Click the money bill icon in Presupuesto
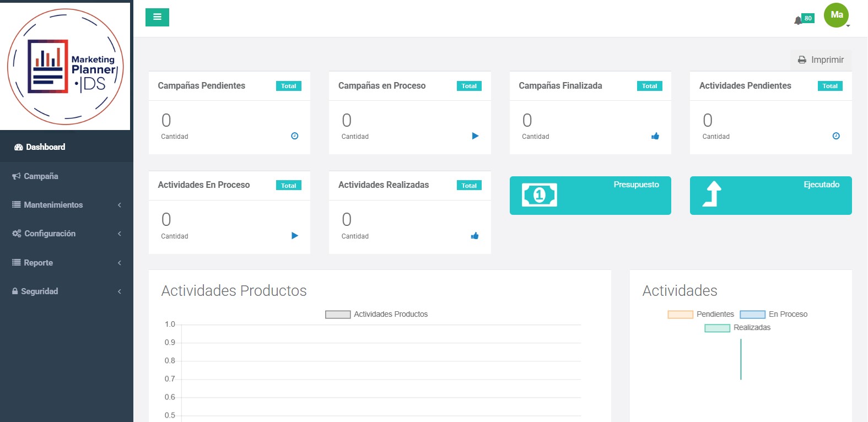 click(540, 195)
